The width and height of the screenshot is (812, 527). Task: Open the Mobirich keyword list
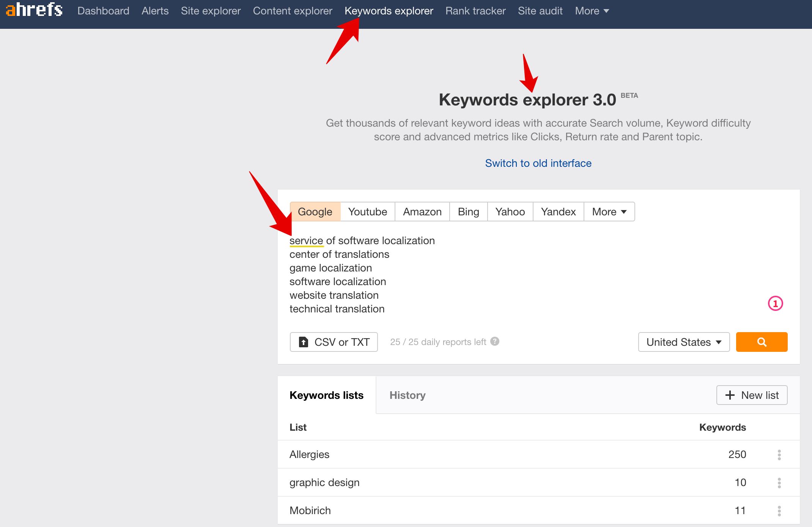310,510
